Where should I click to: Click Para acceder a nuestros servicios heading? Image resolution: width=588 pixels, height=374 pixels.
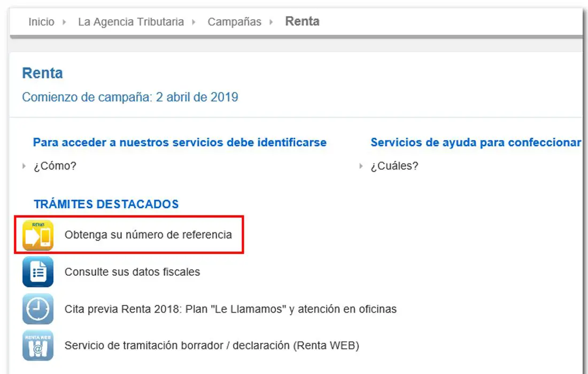[x=180, y=143]
